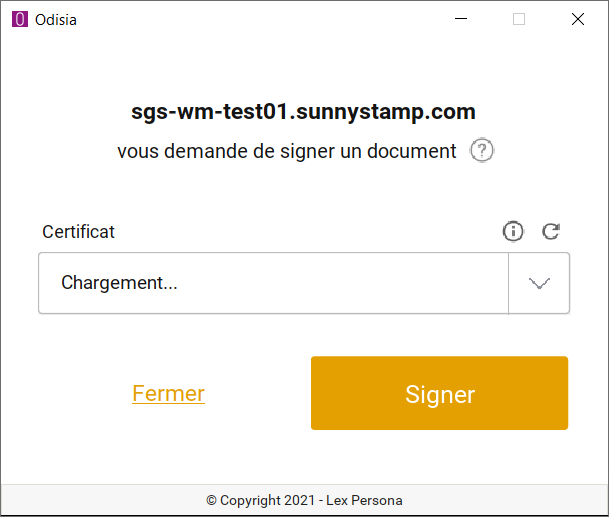
Task: Click the Odisia app icon in title bar
Action: pyautogui.click(x=20, y=19)
